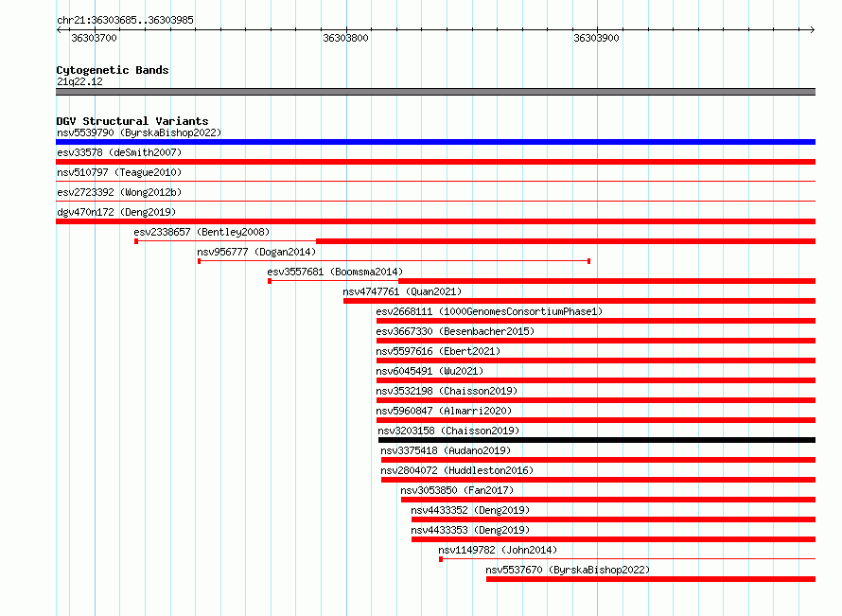Select the blue nsv5539790 variant bar
Screen dimensions: 842x616
point(435,142)
